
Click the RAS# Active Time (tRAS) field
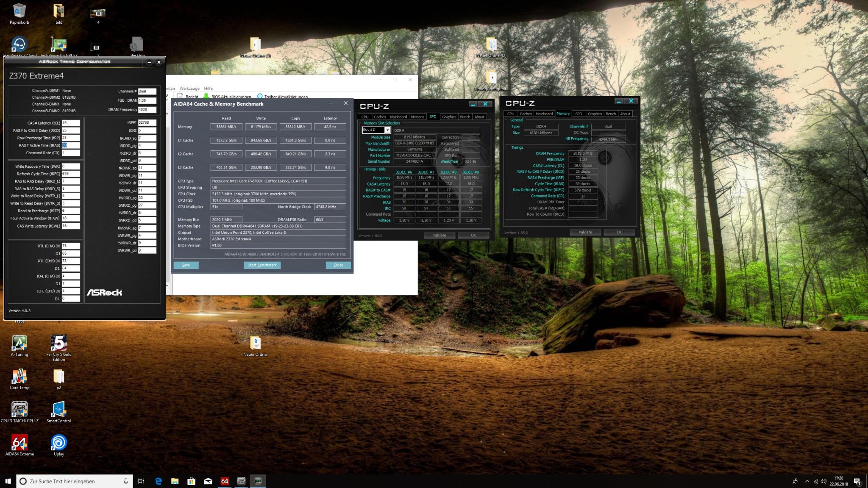71,145
